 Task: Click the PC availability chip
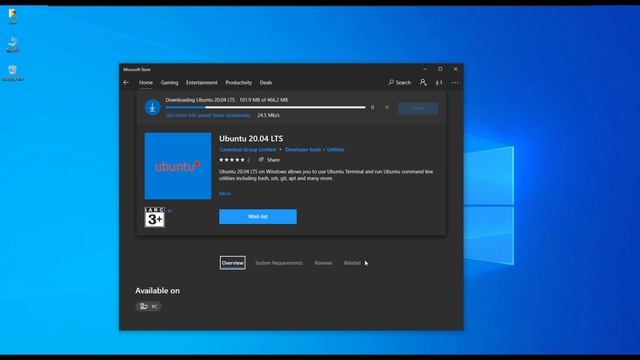[x=148, y=307]
